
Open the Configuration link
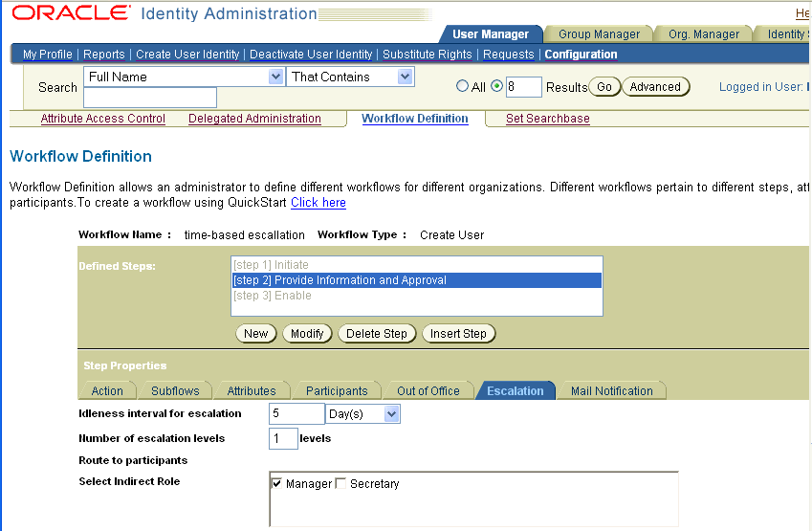(581, 55)
